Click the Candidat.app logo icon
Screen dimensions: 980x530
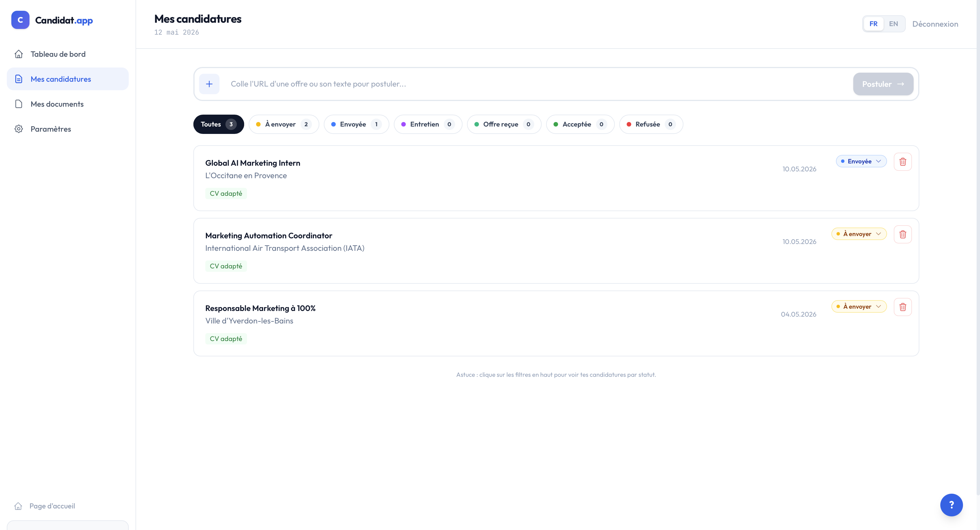pos(20,20)
